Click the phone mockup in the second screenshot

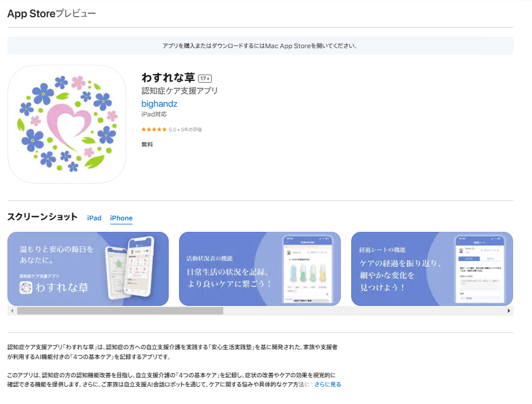(x=308, y=270)
